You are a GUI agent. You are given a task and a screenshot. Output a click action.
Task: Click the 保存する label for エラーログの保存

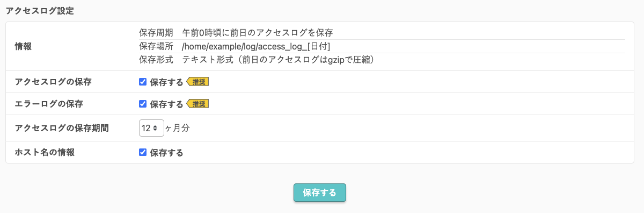[x=167, y=104]
